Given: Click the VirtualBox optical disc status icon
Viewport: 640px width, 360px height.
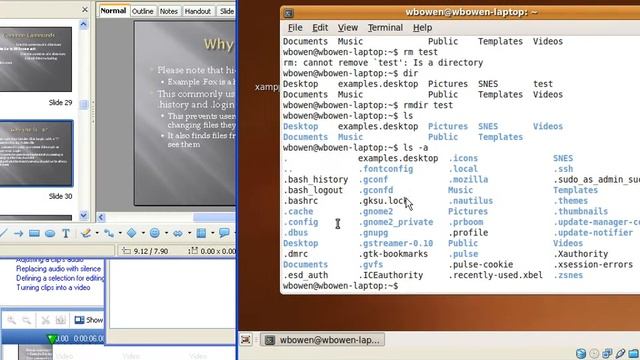Looking at the screenshot, I should (594, 353).
